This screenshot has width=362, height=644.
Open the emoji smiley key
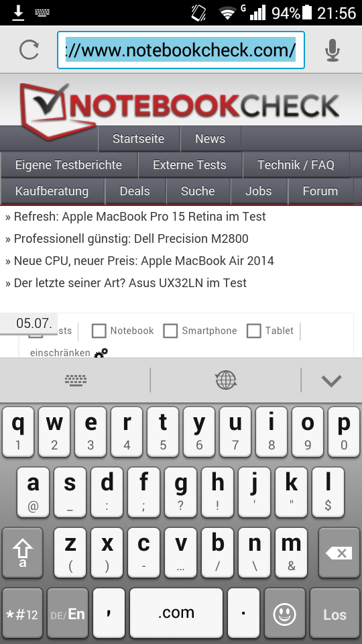[285, 614]
